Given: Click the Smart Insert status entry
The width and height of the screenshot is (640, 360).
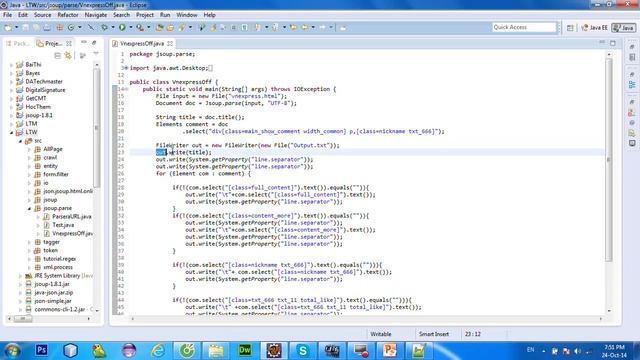Looking at the screenshot, I should click(433, 334).
